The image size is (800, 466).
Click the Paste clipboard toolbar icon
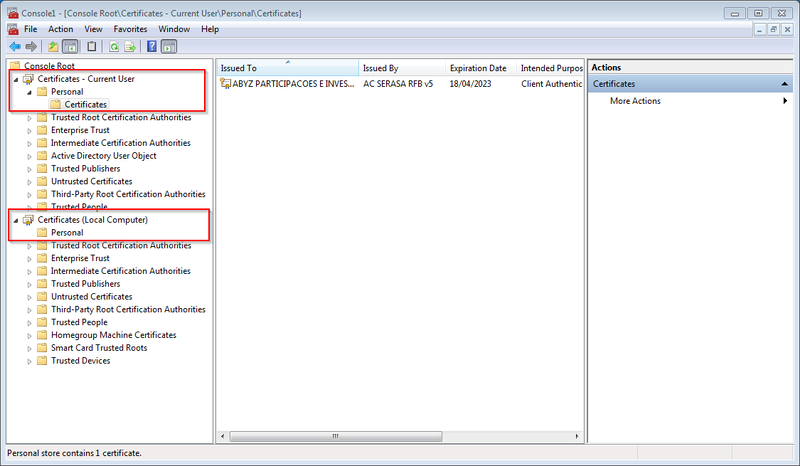pyautogui.click(x=92, y=47)
